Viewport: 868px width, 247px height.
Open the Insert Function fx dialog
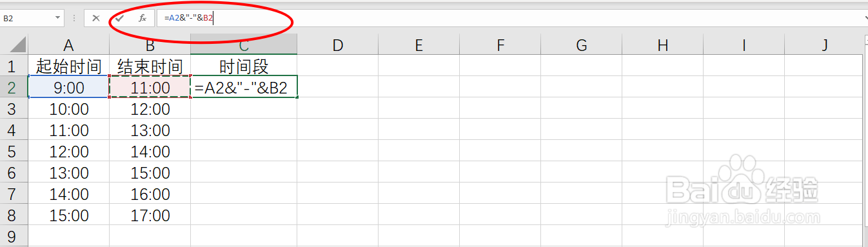(143, 18)
